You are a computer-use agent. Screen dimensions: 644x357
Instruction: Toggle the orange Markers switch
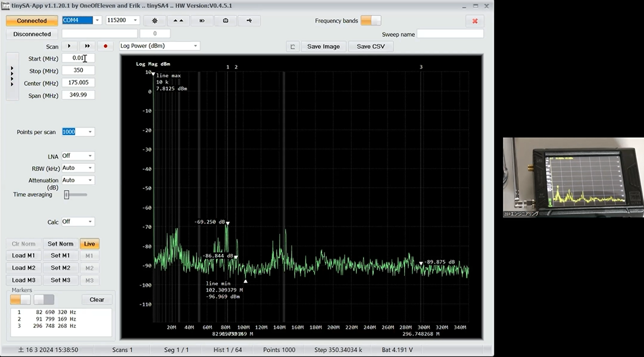[x=20, y=299]
